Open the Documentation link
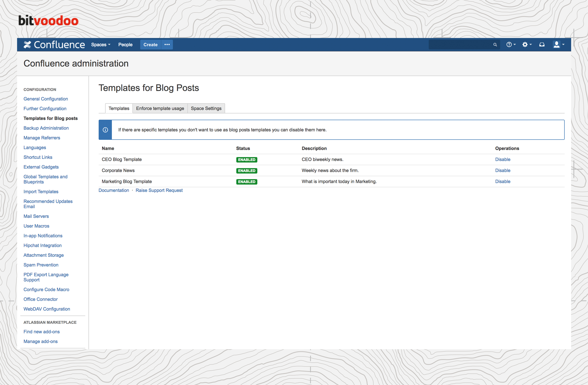The image size is (588, 385). tap(114, 190)
